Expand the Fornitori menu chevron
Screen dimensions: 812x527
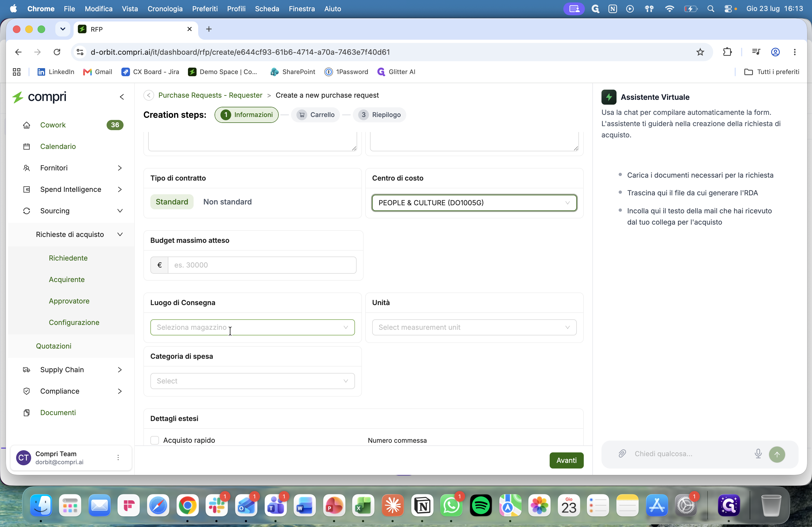click(x=120, y=168)
